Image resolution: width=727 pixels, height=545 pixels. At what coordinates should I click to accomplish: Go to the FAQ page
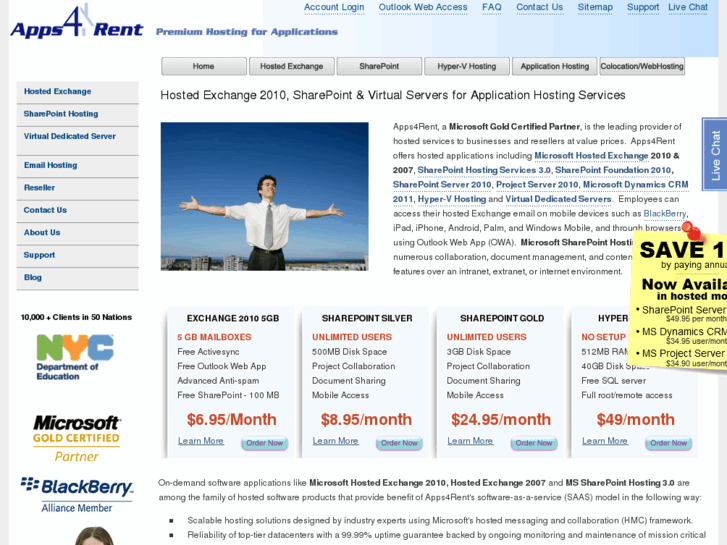pyautogui.click(x=491, y=7)
